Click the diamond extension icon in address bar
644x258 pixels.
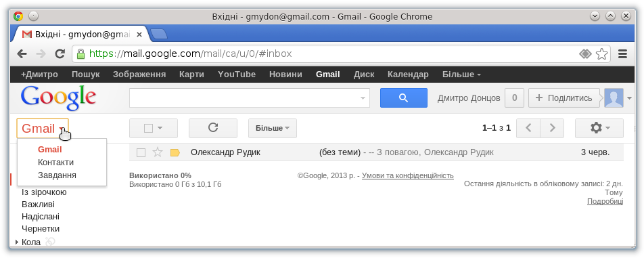(x=585, y=53)
